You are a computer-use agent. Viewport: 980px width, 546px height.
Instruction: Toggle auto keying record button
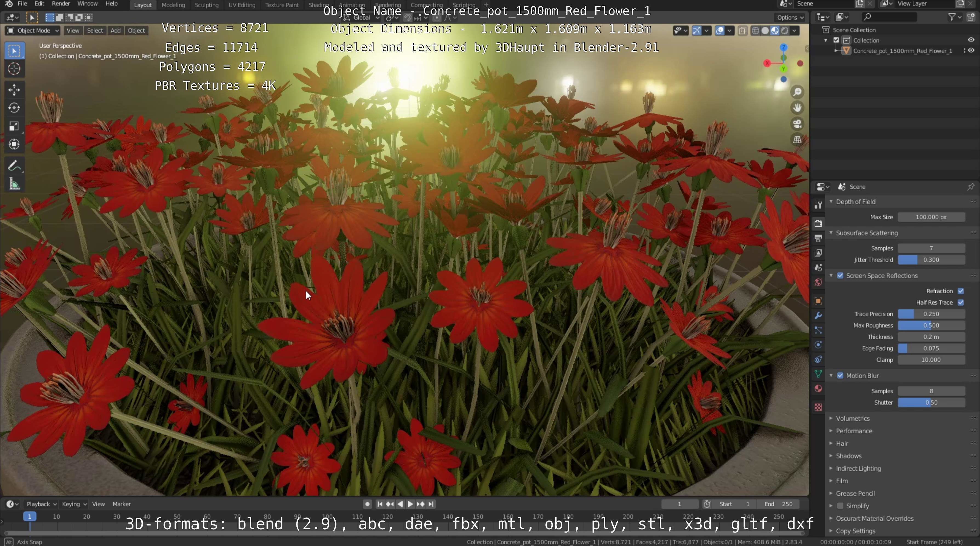click(367, 504)
